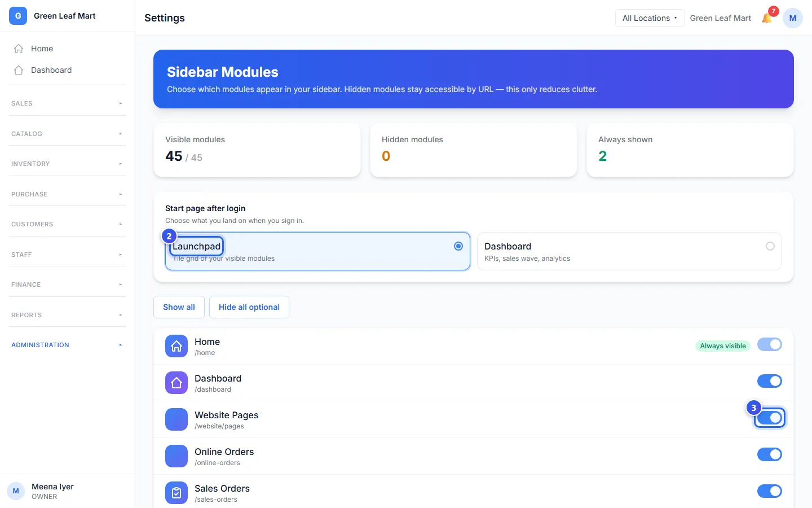This screenshot has width=812, height=508.
Task: Click the /online-orders path text
Action: tap(217, 463)
